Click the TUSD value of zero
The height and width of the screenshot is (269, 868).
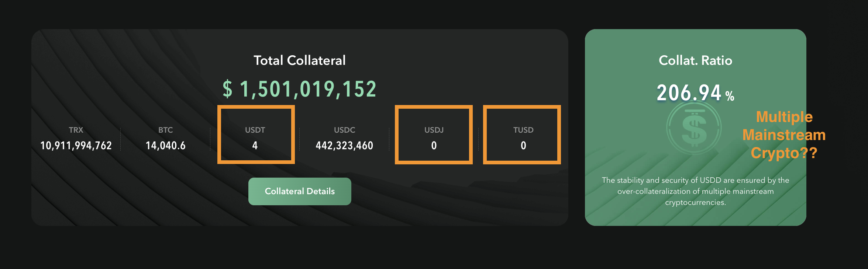click(x=523, y=146)
